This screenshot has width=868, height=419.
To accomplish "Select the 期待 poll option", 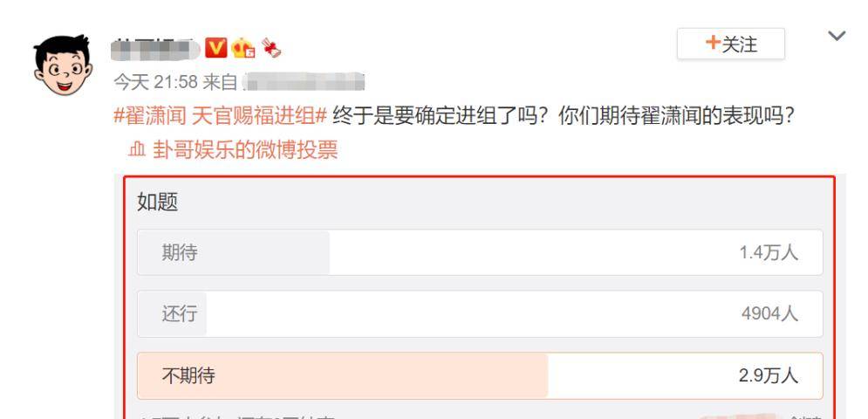I will coord(480,253).
